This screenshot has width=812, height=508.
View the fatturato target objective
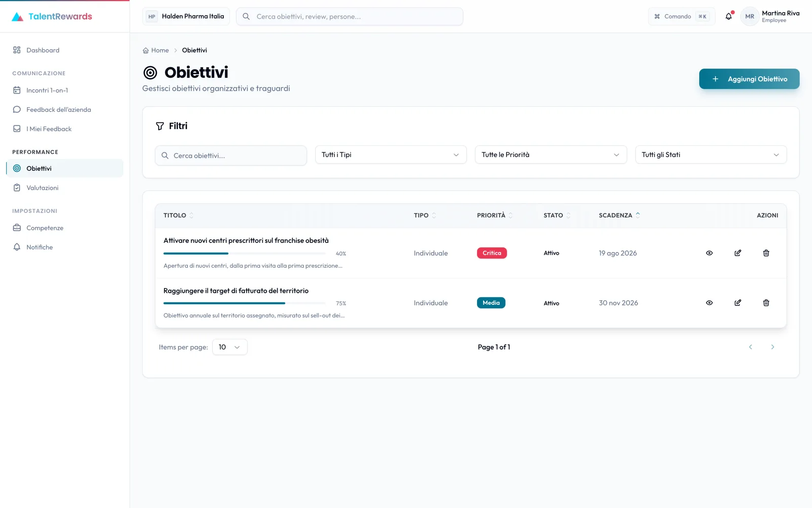point(709,303)
